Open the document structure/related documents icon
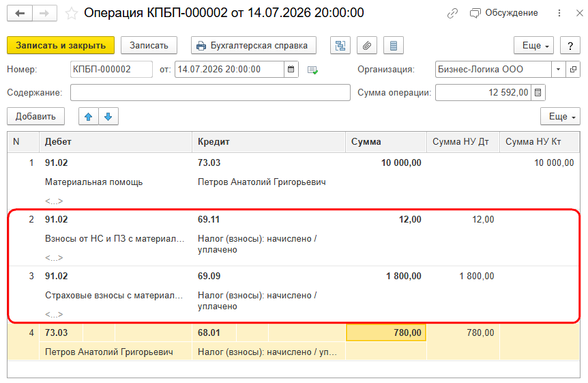Image resolution: width=588 pixels, height=383 pixels. click(340, 46)
